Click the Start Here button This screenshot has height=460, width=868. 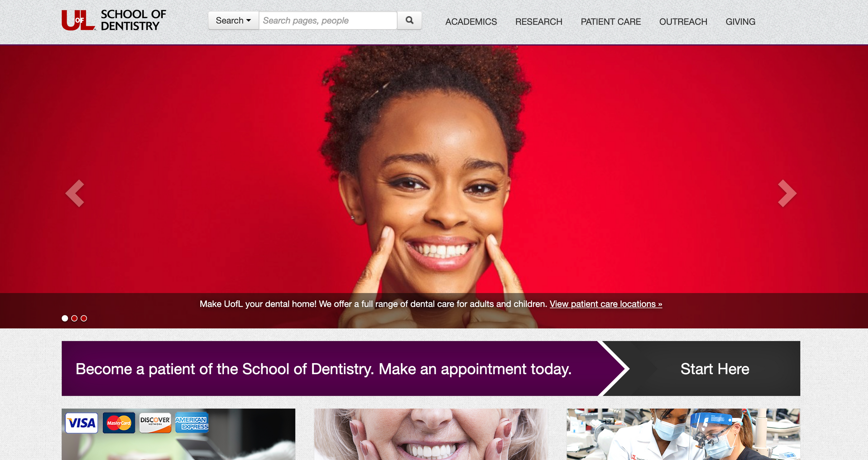(x=715, y=369)
